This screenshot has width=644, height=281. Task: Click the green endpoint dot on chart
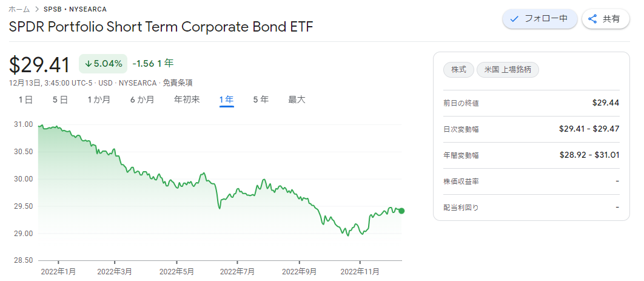tap(401, 211)
